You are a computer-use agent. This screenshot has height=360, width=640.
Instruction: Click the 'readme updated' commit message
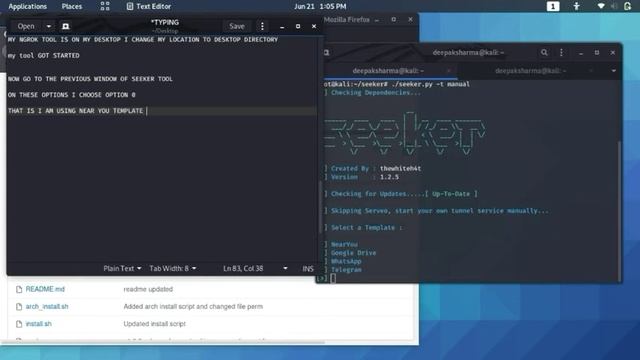[x=148, y=289]
